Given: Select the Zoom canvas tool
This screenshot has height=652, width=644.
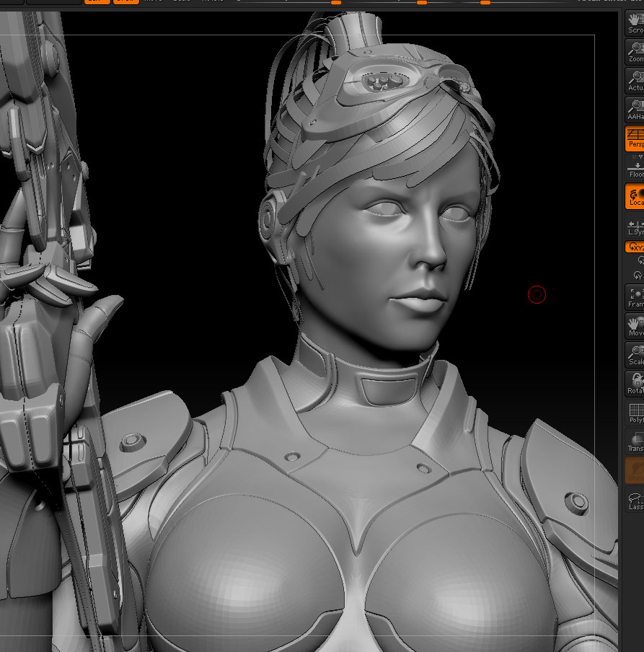Looking at the screenshot, I should [x=635, y=53].
